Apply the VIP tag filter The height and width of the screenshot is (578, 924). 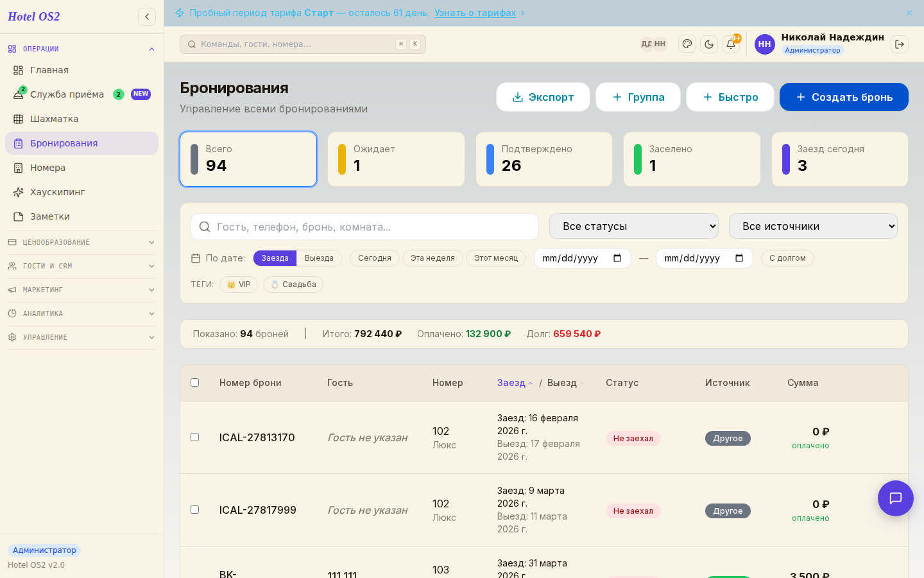click(239, 285)
